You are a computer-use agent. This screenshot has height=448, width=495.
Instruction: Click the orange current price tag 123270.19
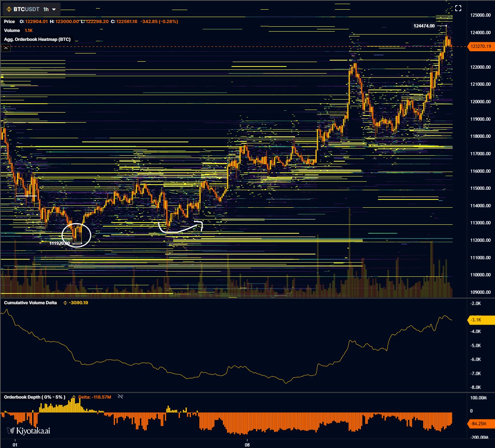[481, 46]
